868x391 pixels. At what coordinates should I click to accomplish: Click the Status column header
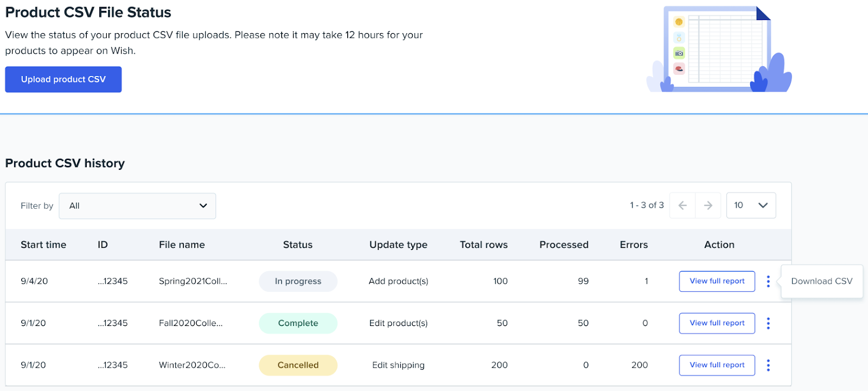(298, 245)
